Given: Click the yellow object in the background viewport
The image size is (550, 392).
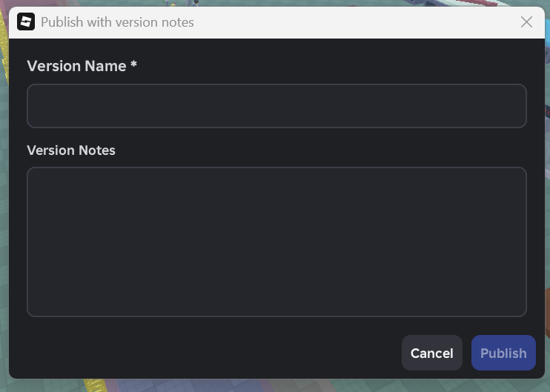Looking at the screenshot, I should pos(96,385).
